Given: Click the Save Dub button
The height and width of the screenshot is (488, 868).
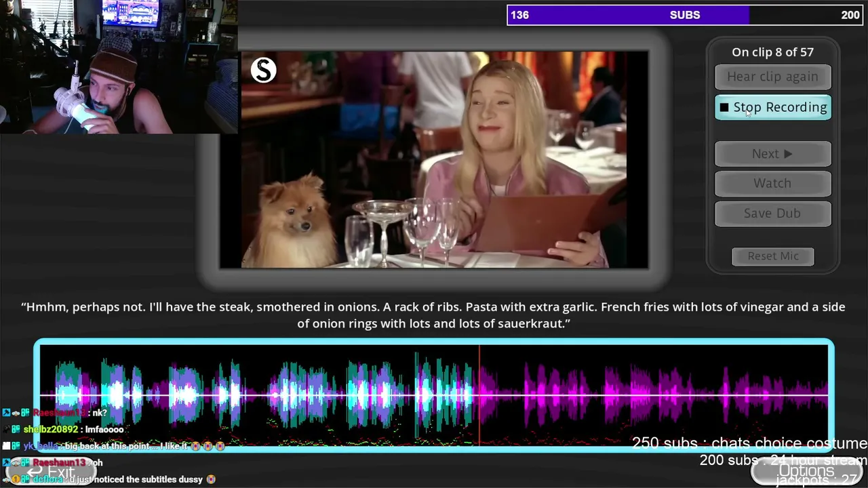Looking at the screenshot, I should [772, 213].
